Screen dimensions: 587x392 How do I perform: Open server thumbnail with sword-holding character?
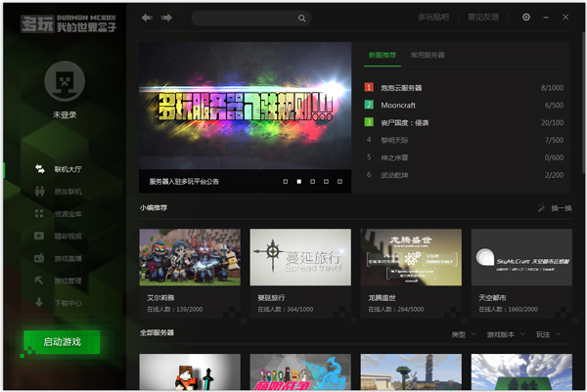tap(190, 372)
